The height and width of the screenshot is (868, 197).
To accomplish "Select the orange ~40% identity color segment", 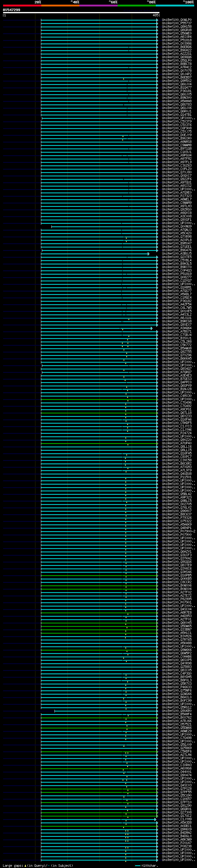I will [x=60, y=6].
